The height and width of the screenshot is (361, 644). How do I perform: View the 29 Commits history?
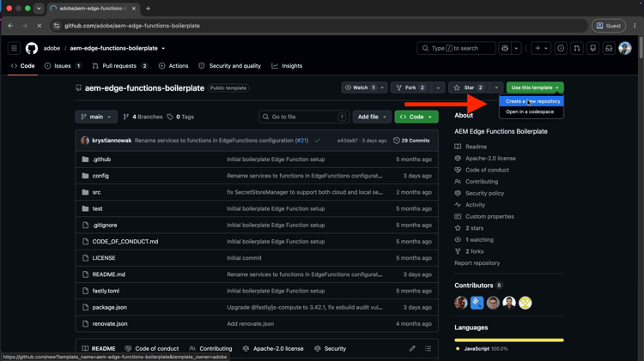[411, 141]
